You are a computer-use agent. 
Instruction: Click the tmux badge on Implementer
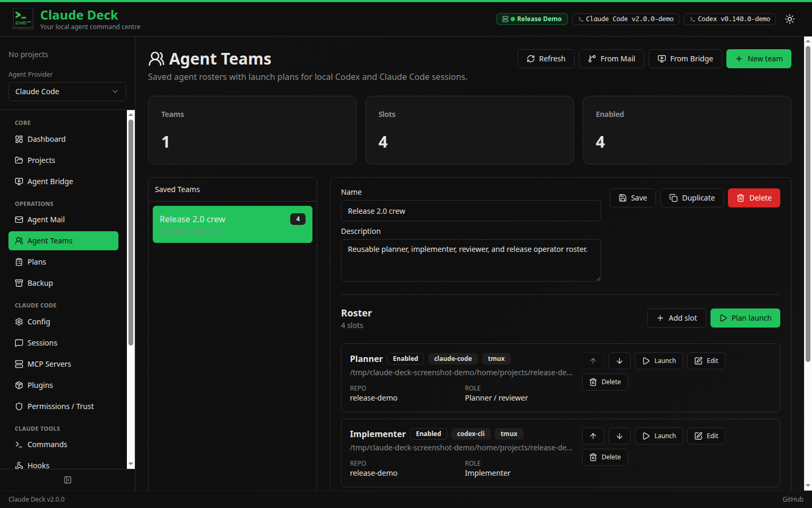tap(509, 434)
